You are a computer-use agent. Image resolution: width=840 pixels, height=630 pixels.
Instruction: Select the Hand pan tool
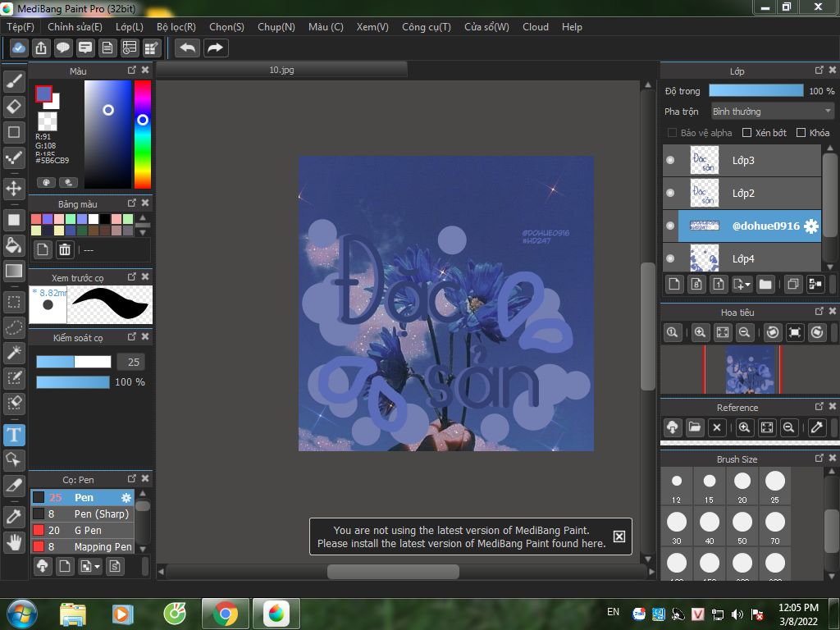(15, 542)
